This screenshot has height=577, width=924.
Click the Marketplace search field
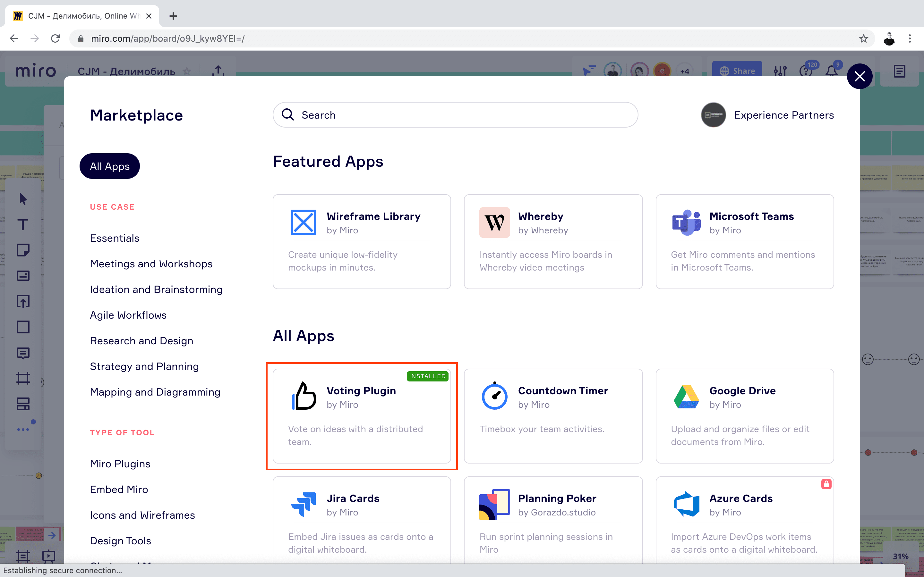pyautogui.click(x=455, y=115)
